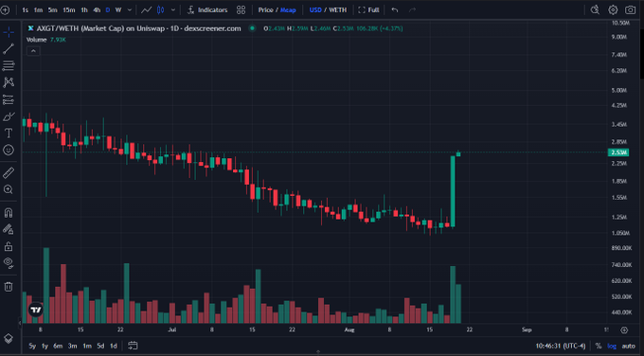
Task: Switch to line chart style
Action: pyautogui.click(x=146, y=9)
